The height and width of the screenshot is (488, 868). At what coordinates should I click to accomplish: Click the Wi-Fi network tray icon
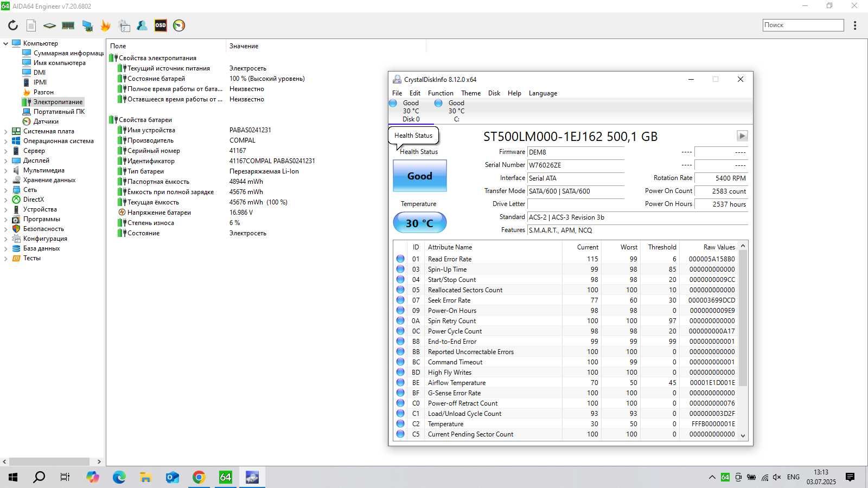tap(764, 477)
